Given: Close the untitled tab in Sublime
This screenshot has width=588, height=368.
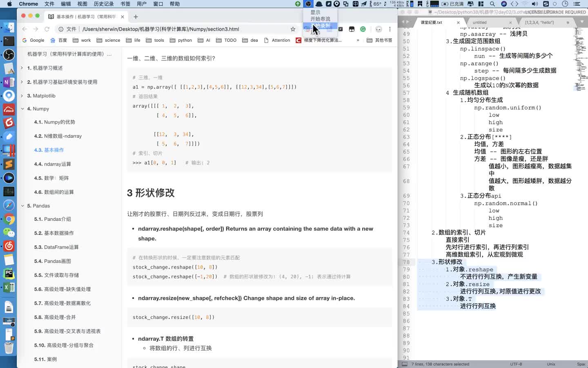Looking at the screenshot, I should (x=510, y=22).
